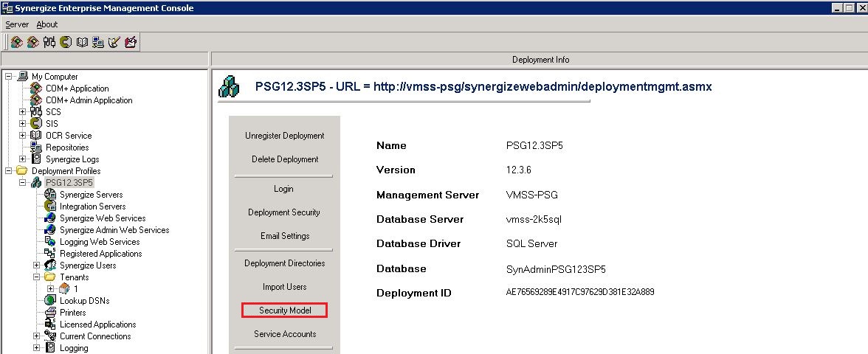Click Import Users button
The width and height of the screenshot is (868, 354).
285,286
